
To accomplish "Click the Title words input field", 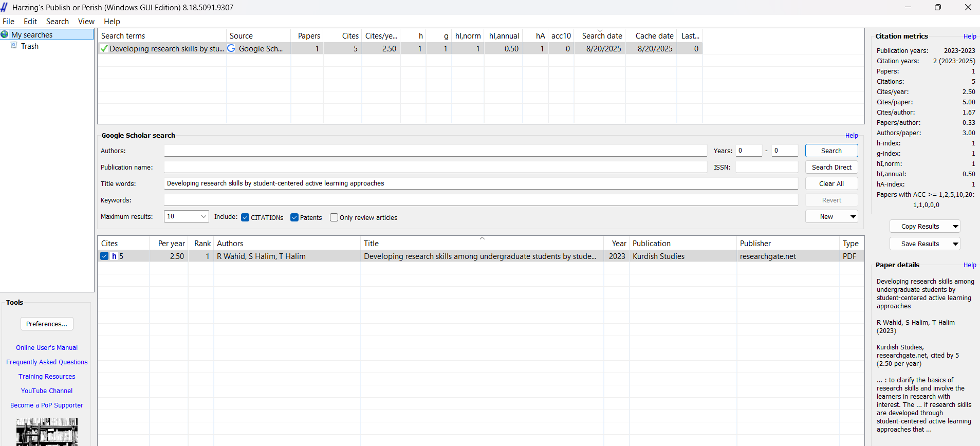I will point(480,183).
